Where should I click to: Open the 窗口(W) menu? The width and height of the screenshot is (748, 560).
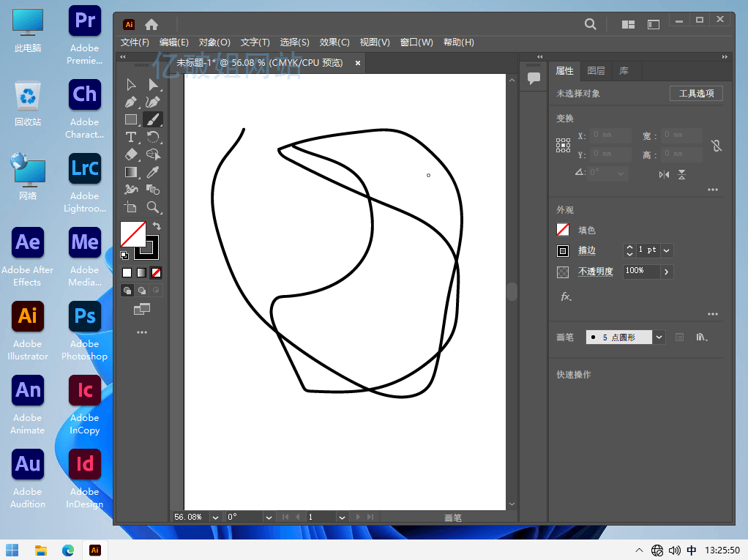pyautogui.click(x=416, y=42)
